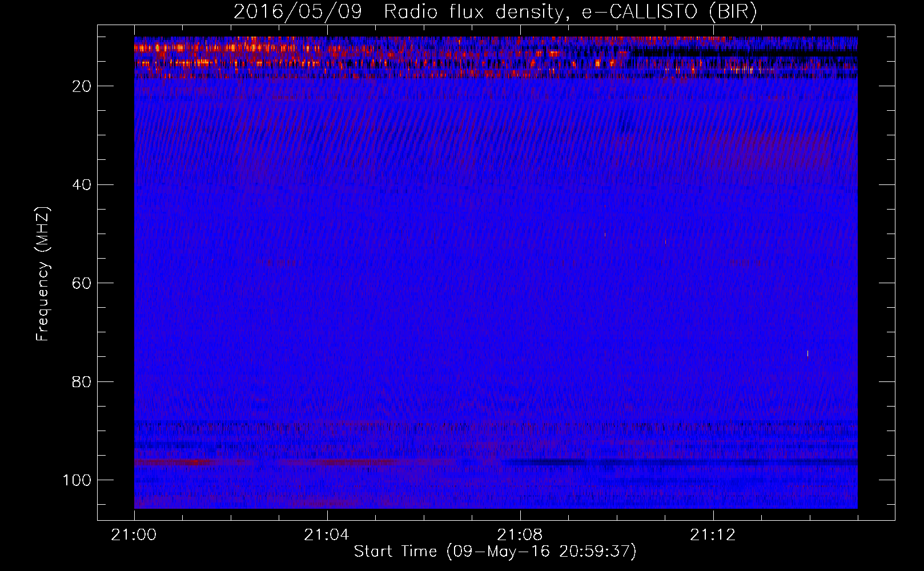Select the 'Frequency (MHZ)' axis label

[x=43, y=274]
